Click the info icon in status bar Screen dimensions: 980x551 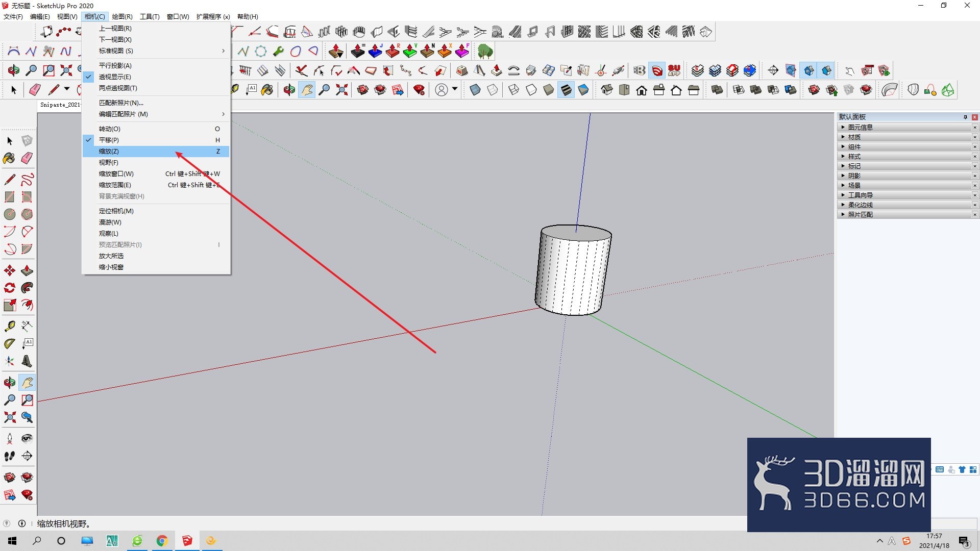(x=22, y=523)
